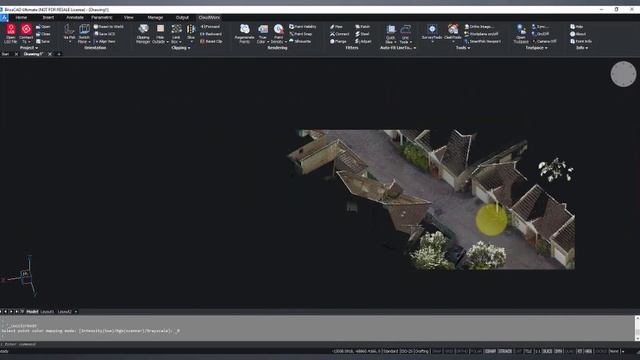This screenshot has width=640, height=360.
Task: Click the Steel fitter tool
Action: point(362,34)
